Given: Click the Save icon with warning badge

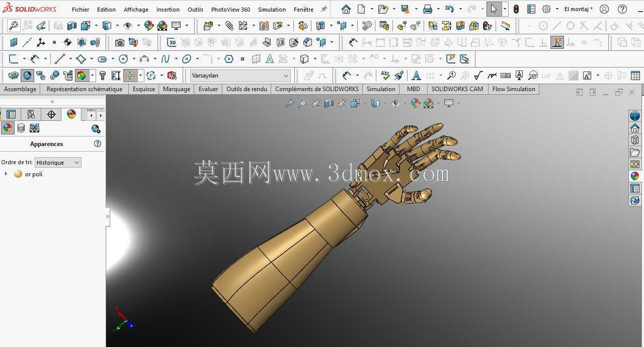Looking at the screenshot, I should point(405,9).
